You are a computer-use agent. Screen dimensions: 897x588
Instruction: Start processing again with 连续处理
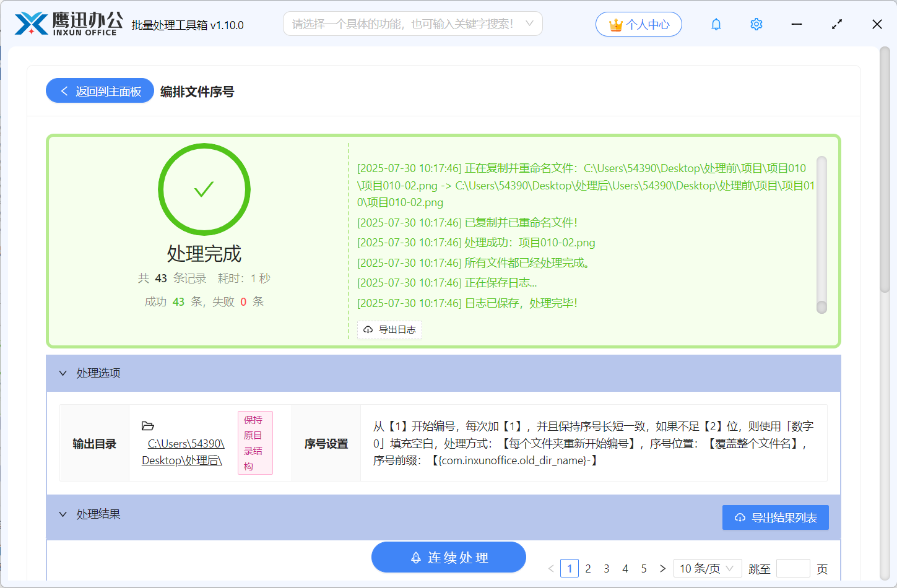pyautogui.click(x=448, y=557)
